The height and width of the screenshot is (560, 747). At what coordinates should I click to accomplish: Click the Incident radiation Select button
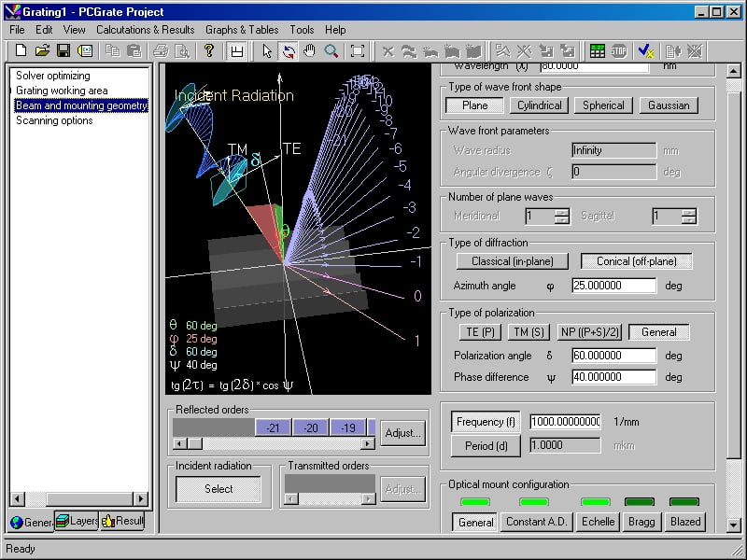(218, 488)
